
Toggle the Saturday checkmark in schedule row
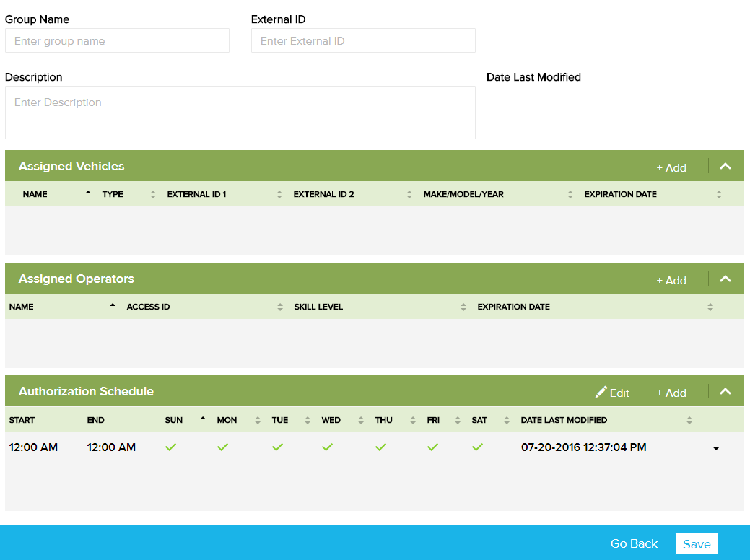477,447
